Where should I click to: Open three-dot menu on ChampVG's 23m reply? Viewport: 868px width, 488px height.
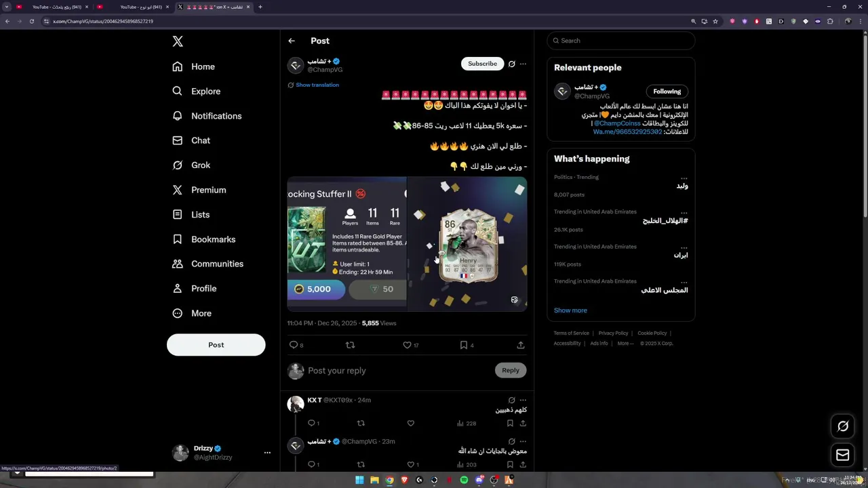point(523,441)
